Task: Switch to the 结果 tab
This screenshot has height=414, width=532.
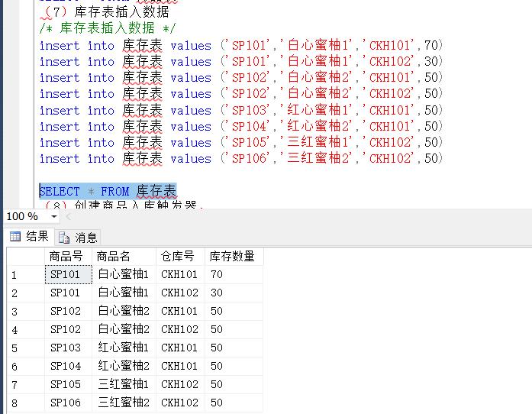Action: pyautogui.click(x=29, y=236)
